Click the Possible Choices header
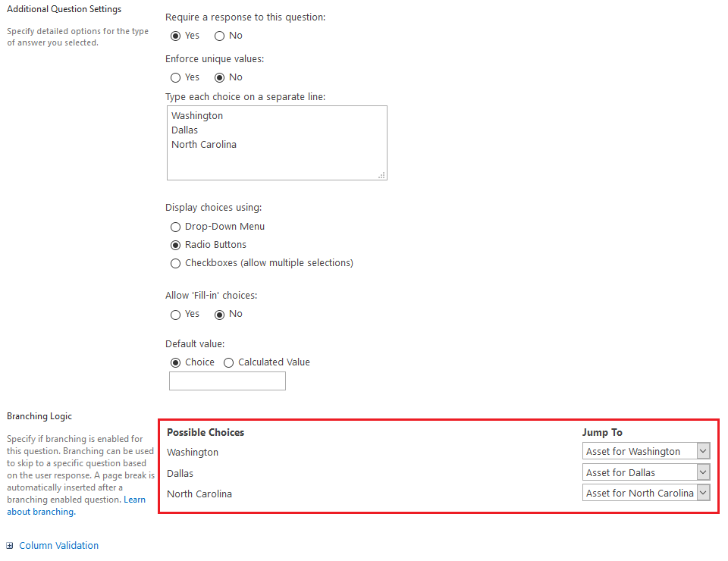The image size is (728, 561). pos(206,432)
